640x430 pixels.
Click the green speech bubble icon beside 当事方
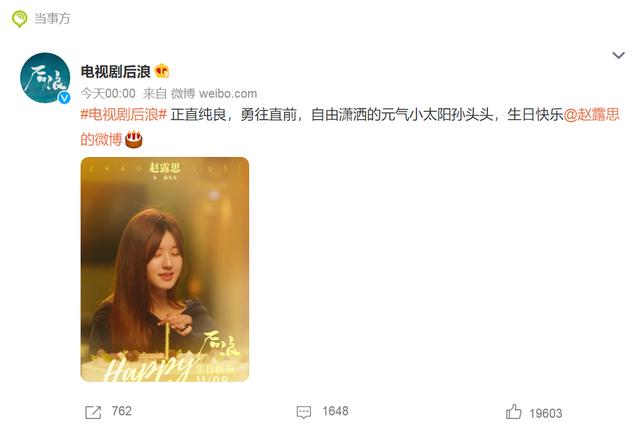(x=19, y=19)
